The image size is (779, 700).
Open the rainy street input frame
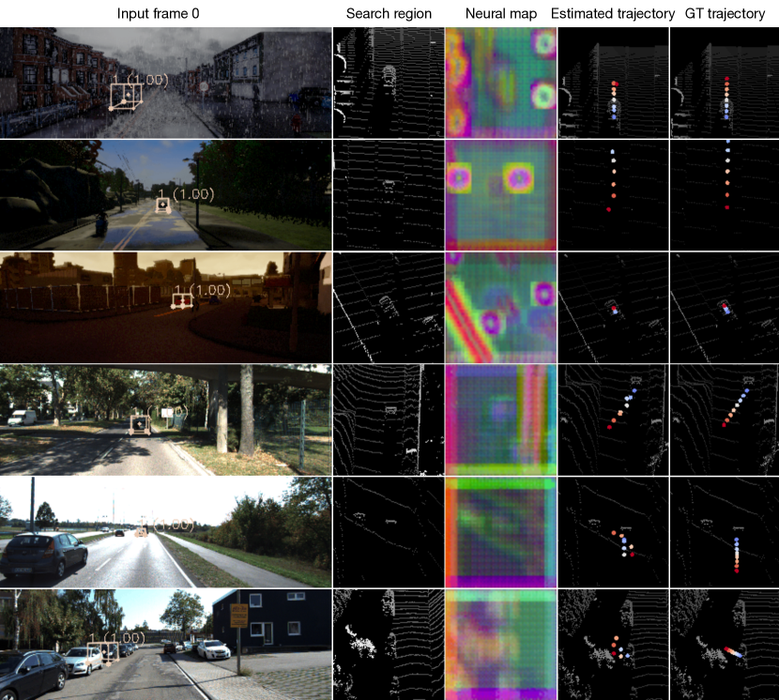coord(165,83)
